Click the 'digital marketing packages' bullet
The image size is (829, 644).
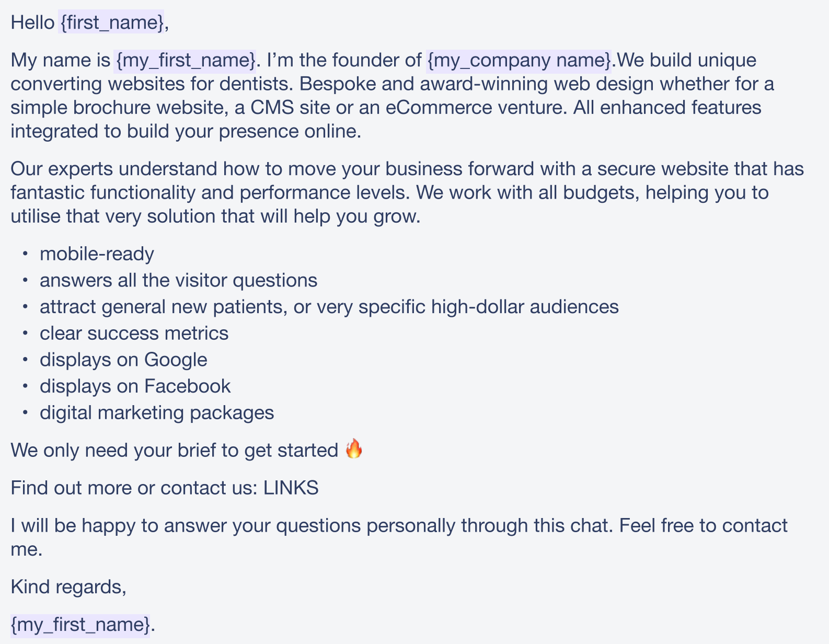coord(157,413)
